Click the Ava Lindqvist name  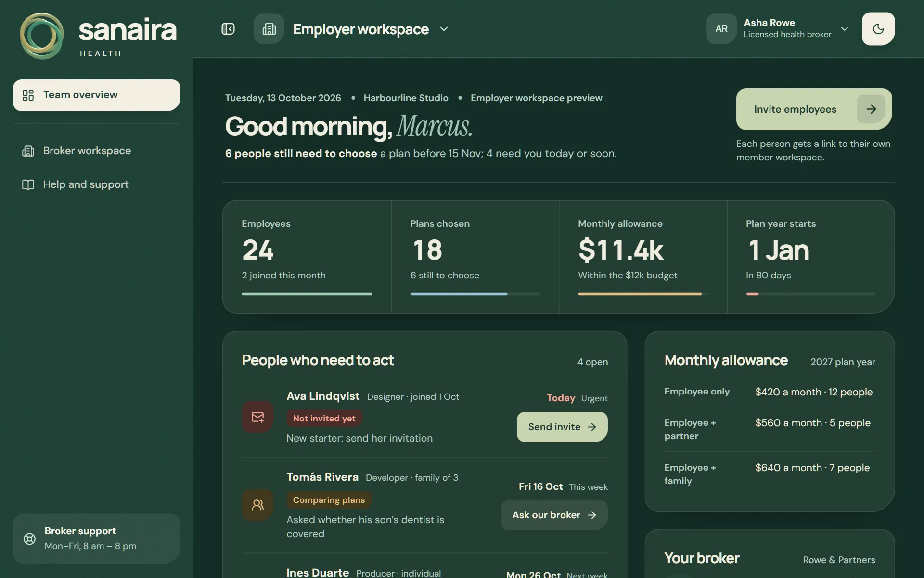[323, 396]
